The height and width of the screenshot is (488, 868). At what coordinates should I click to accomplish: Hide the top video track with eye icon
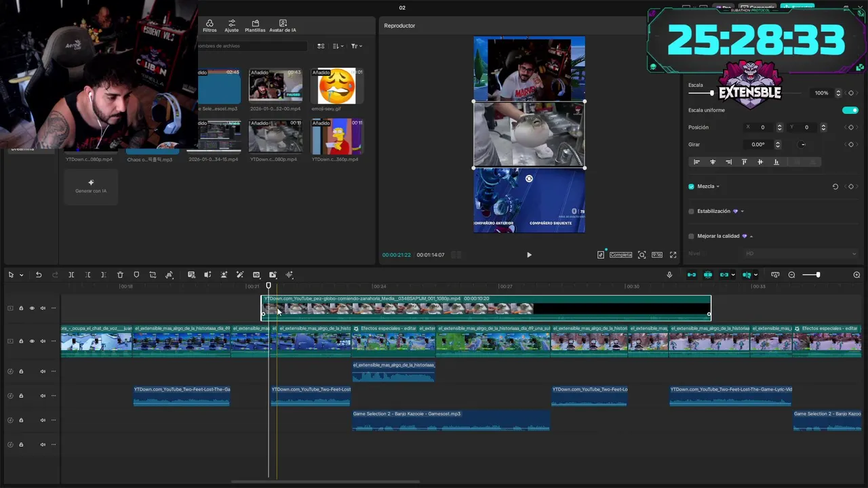click(32, 308)
